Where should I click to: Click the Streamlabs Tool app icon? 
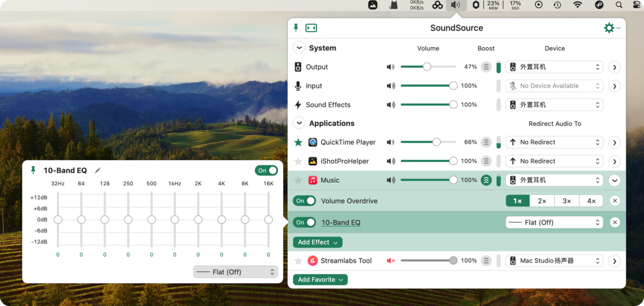pyautogui.click(x=313, y=261)
